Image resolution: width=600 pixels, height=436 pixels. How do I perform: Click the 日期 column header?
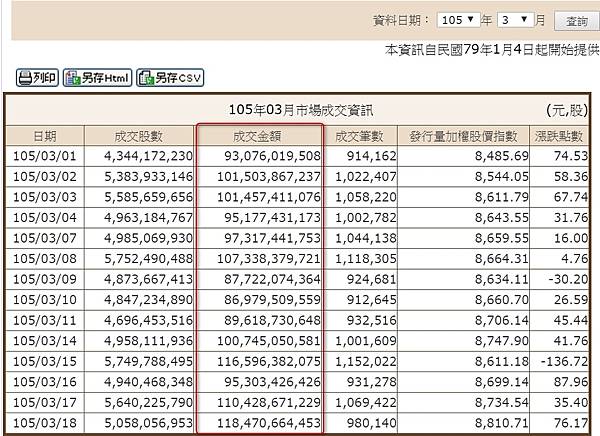pyautogui.click(x=45, y=136)
